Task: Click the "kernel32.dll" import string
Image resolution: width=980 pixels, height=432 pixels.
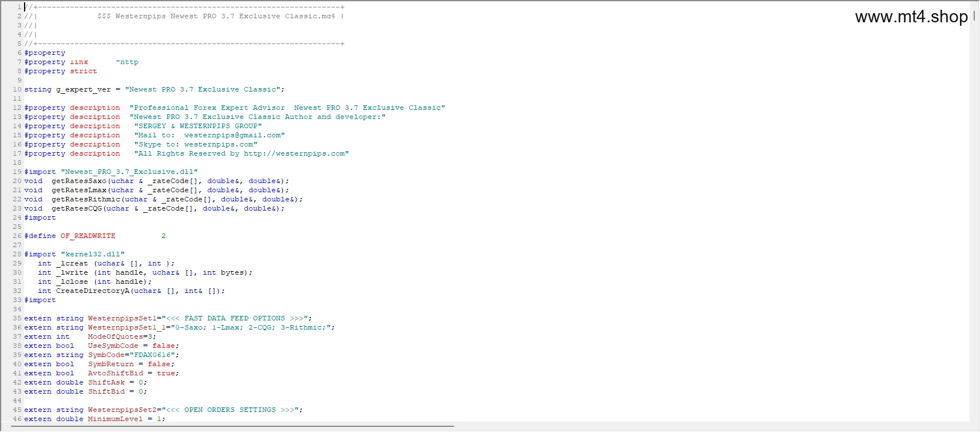Action: pos(93,254)
